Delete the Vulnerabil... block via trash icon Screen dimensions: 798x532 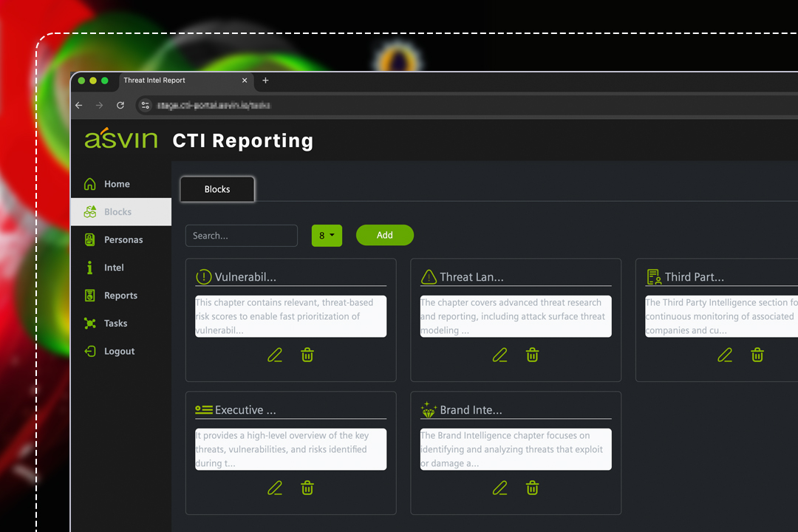[x=307, y=355]
